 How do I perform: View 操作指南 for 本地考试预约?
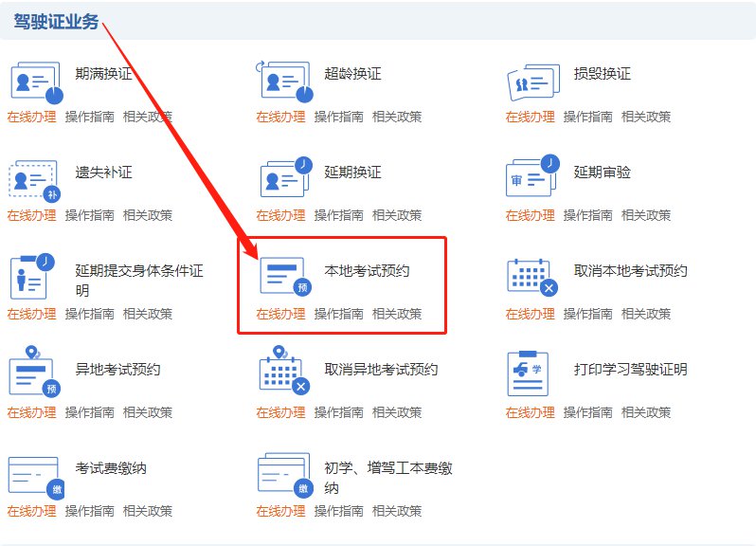(x=339, y=314)
